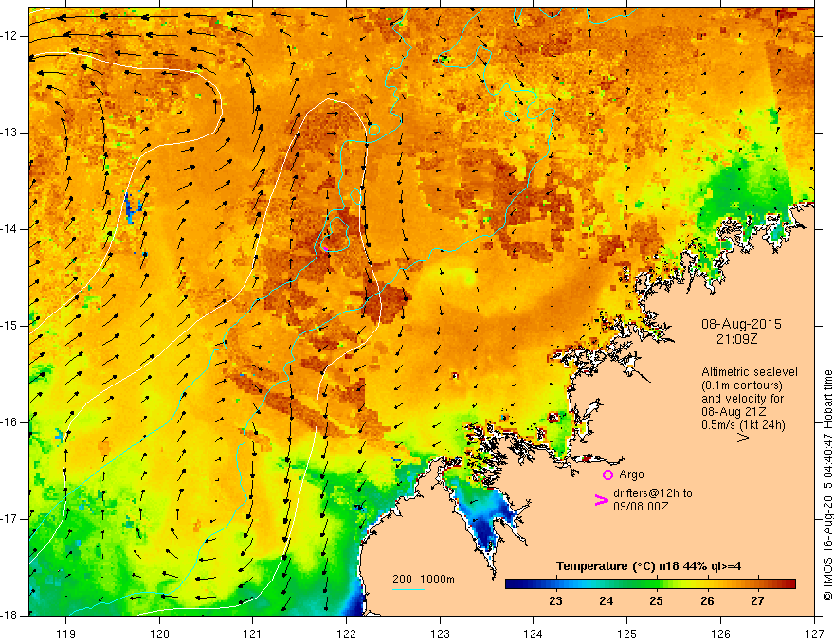
Task: Click latitude axis label -15
Action: pos(10,326)
